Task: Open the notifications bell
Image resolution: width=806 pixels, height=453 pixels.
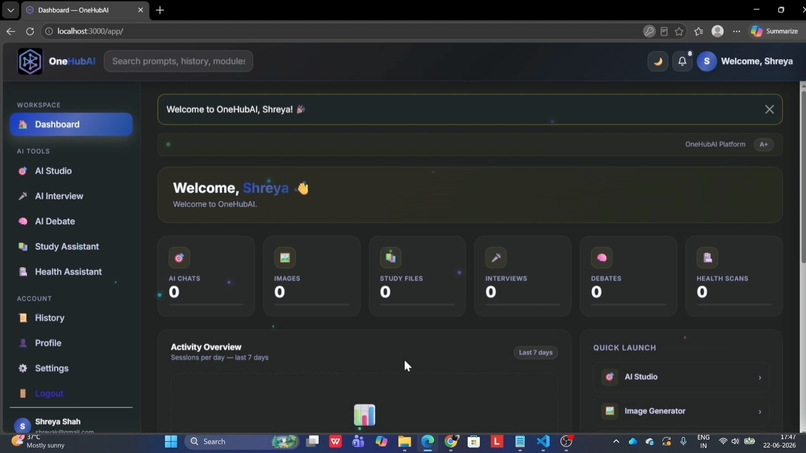Action: pos(682,61)
